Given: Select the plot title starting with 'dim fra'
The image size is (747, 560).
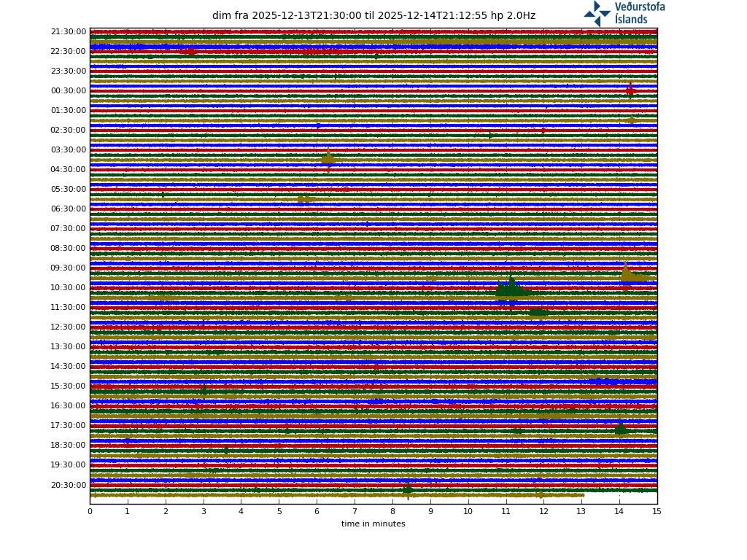Looking at the screenshot, I should tap(373, 16).
